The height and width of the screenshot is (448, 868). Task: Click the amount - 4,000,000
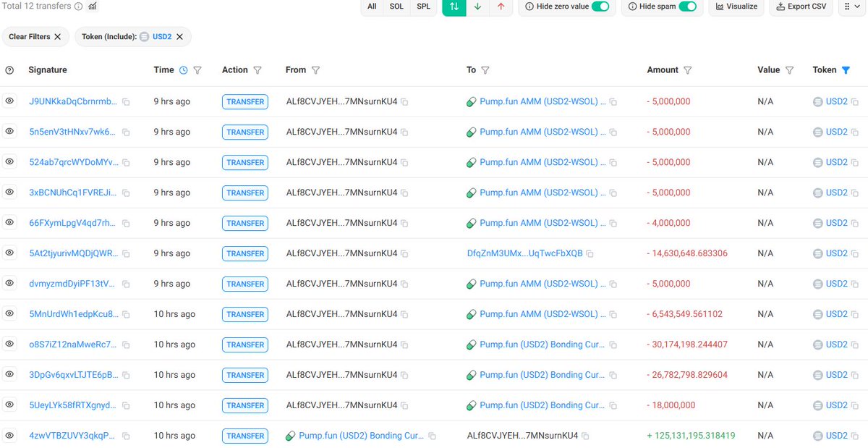click(x=668, y=223)
